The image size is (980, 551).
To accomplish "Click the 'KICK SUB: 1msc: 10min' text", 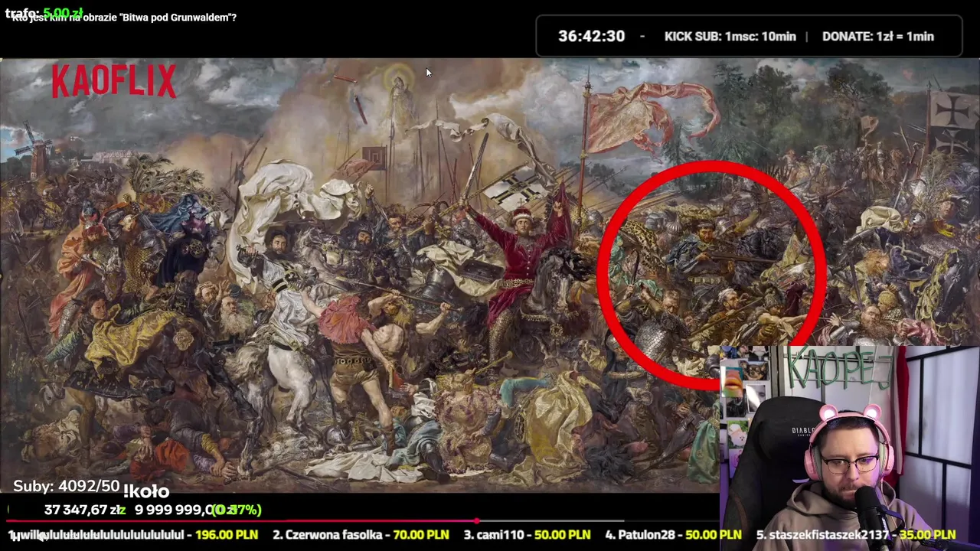I will tap(730, 36).
